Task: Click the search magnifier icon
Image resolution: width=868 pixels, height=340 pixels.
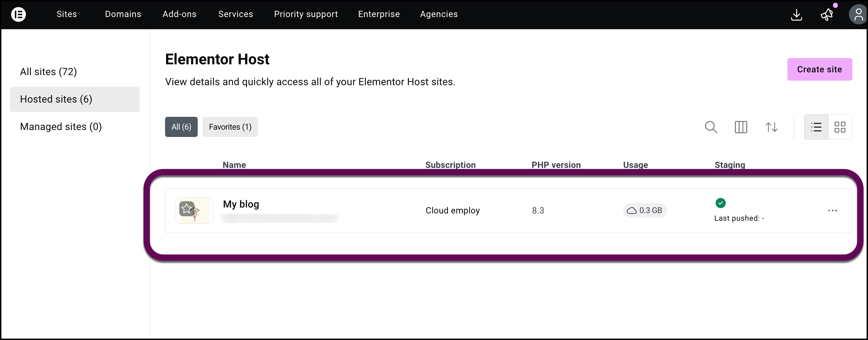Action: coord(711,127)
